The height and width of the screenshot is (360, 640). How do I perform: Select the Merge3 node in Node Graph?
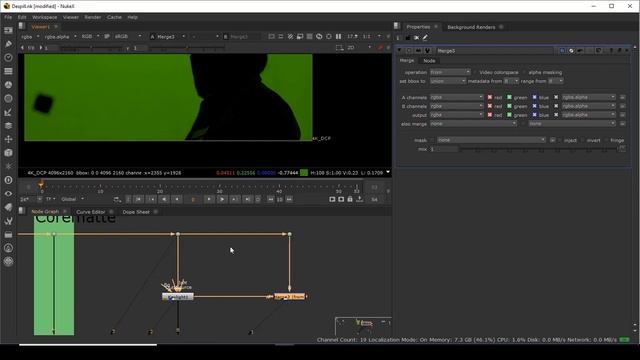coord(289,297)
